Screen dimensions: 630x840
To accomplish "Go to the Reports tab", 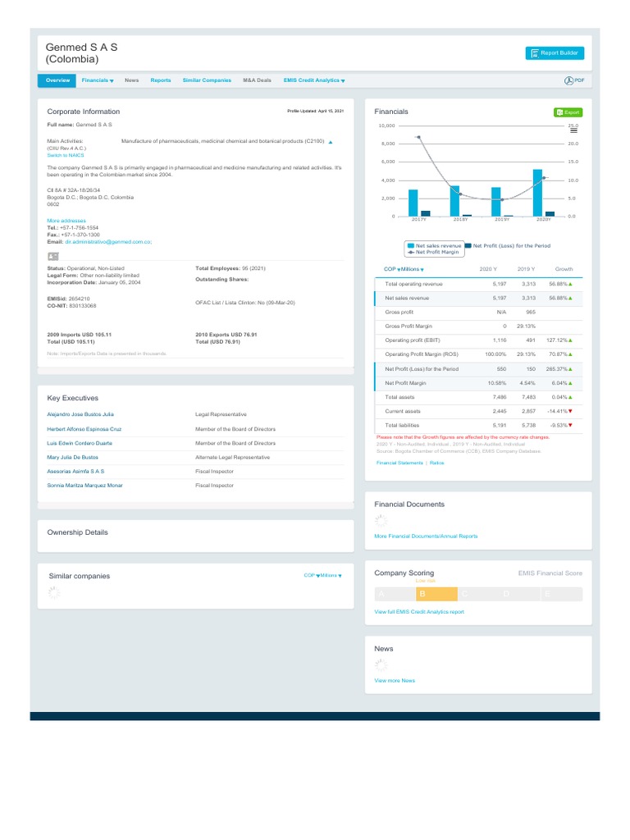I will point(161,80).
